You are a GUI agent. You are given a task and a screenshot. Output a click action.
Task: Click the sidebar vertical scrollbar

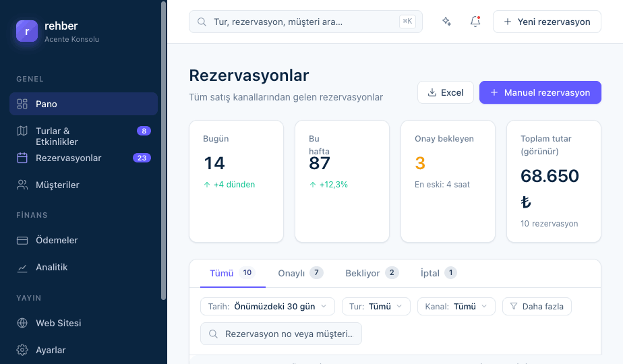[x=163, y=151]
